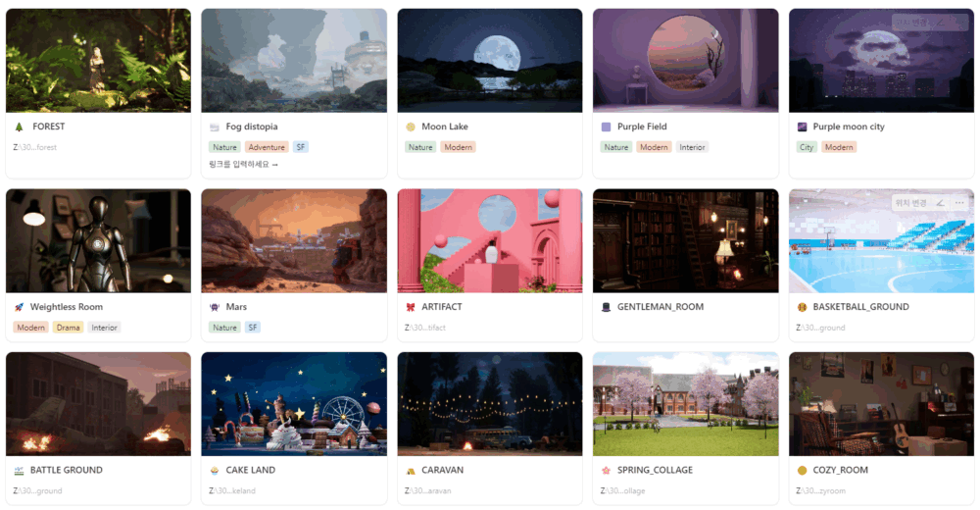Click the tree icon beside FOREST
The width and height of the screenshot is (980, 510).
pos(20,127)
